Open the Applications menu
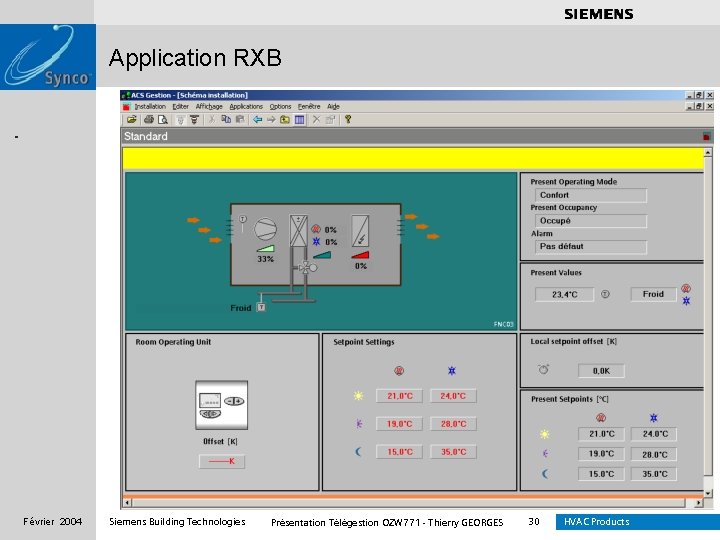 (246, 107)
